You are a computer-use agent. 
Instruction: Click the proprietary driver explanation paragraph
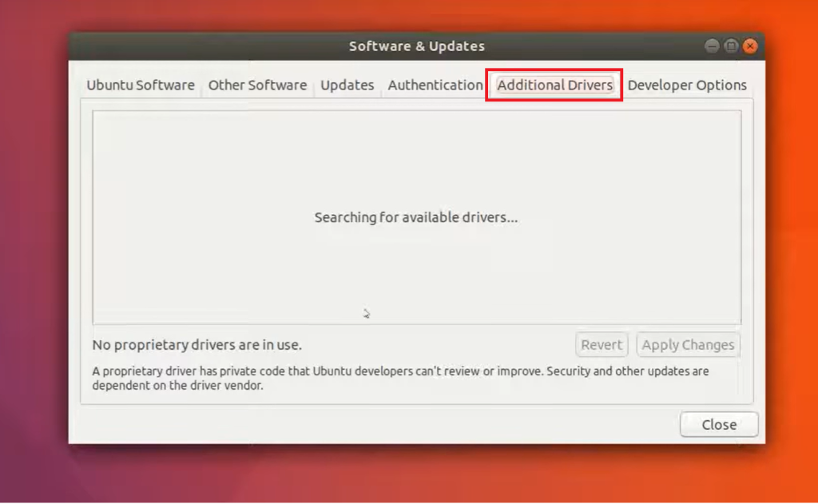[399, 377]
